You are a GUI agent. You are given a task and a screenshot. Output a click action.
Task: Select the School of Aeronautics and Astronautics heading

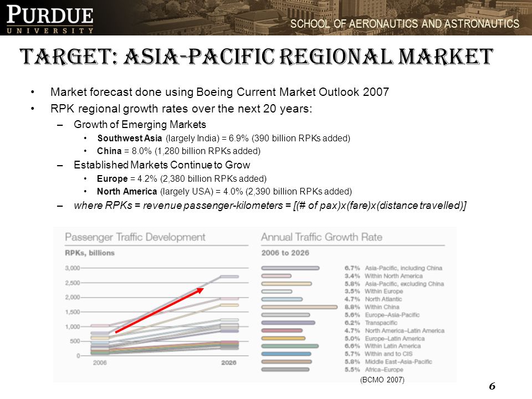click(x=405, y=24)
